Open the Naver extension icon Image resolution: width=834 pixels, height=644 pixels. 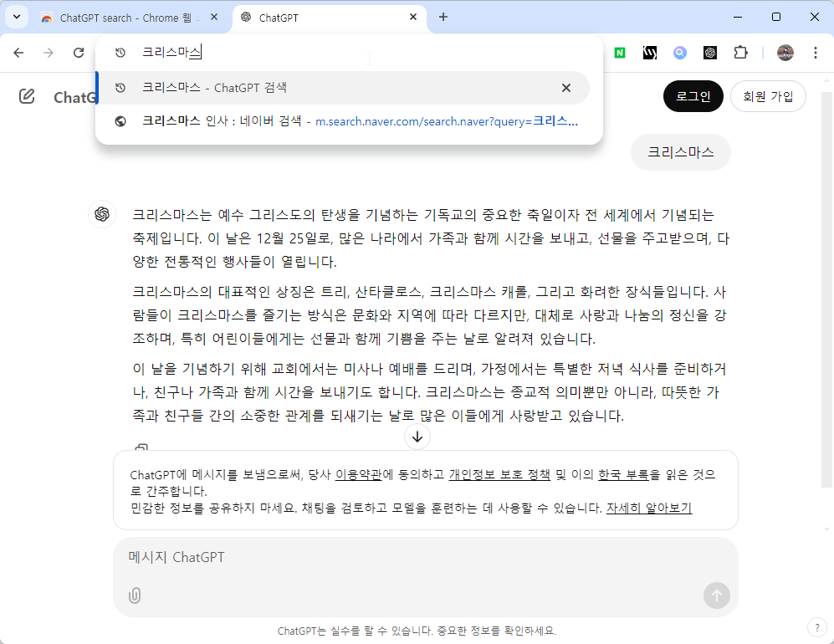click(619, 52)
